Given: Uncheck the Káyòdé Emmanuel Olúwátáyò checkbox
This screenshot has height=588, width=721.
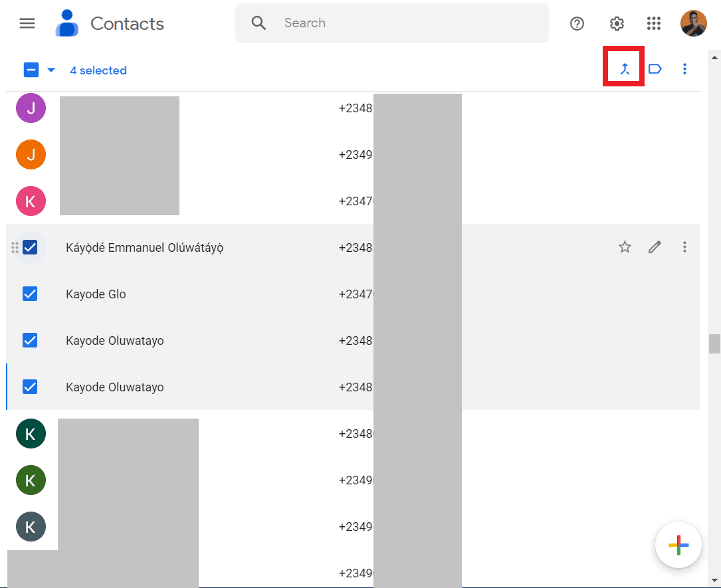Looking at the screenshot, I should (30, 247).
